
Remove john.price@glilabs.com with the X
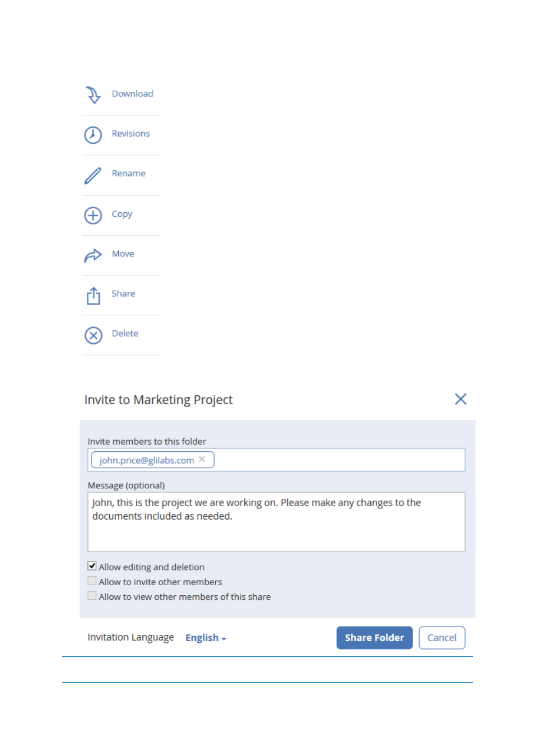tap(202, 459)
